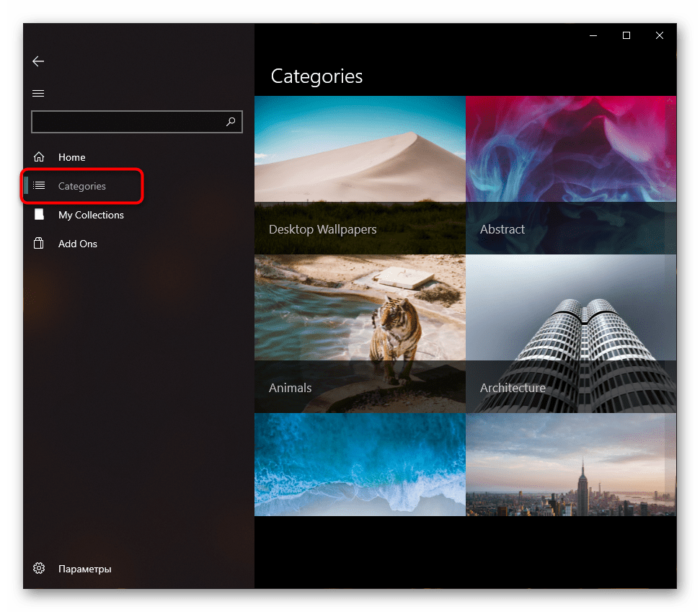Image resolution: width=700 pixels, height=612 pixels.
Task: Select Categories in the sidebar
Action: [x=82, y=186]
